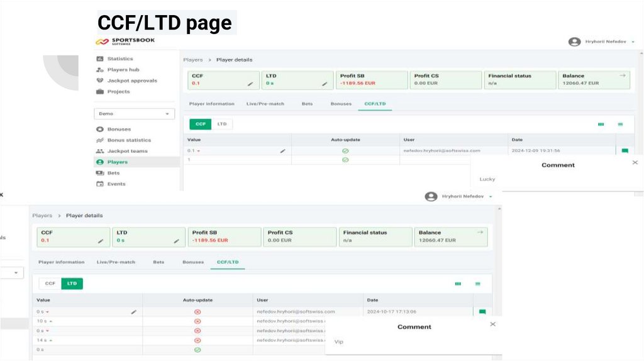This screenshot has height=361, width=644.
Task: Close the Comment popup showing Lucky
Action: click(635, 163)
